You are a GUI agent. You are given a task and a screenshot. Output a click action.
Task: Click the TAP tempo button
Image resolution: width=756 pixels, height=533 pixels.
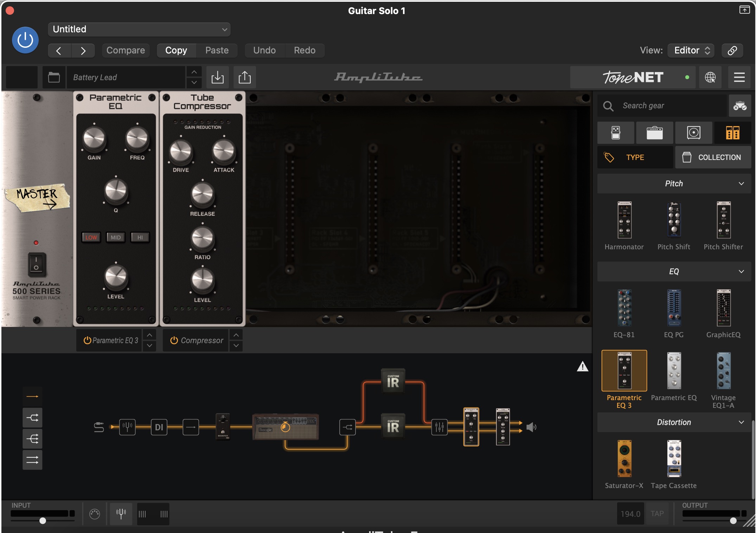[x=657, y=514]
